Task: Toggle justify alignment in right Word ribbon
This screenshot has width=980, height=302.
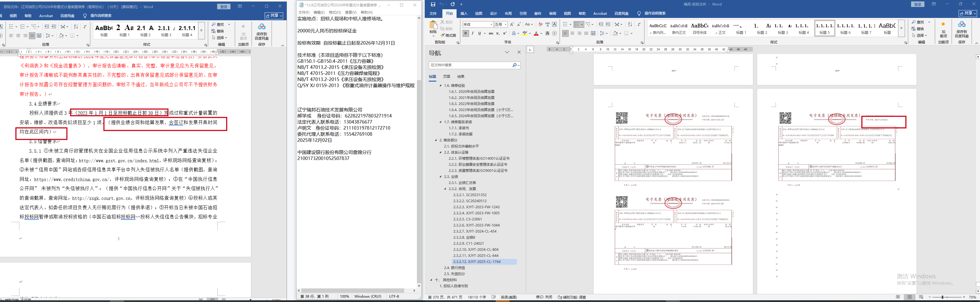Action: click(586, 34)
